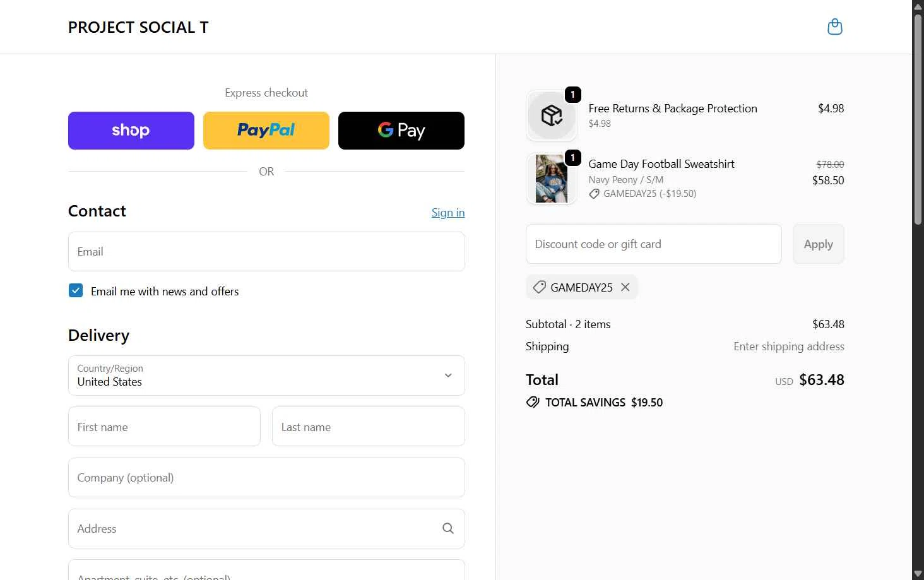Click the Contact section heading

97,211
